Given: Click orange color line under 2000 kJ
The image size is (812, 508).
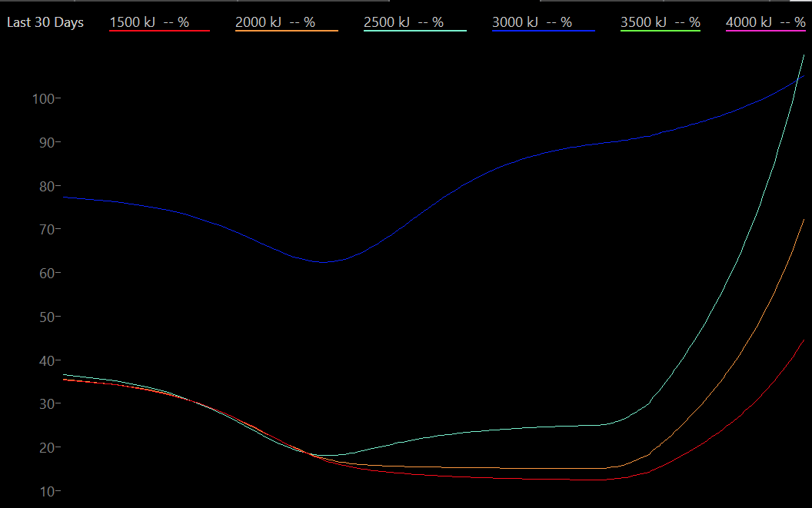Looking at the screenshot, I should (286, 31).
